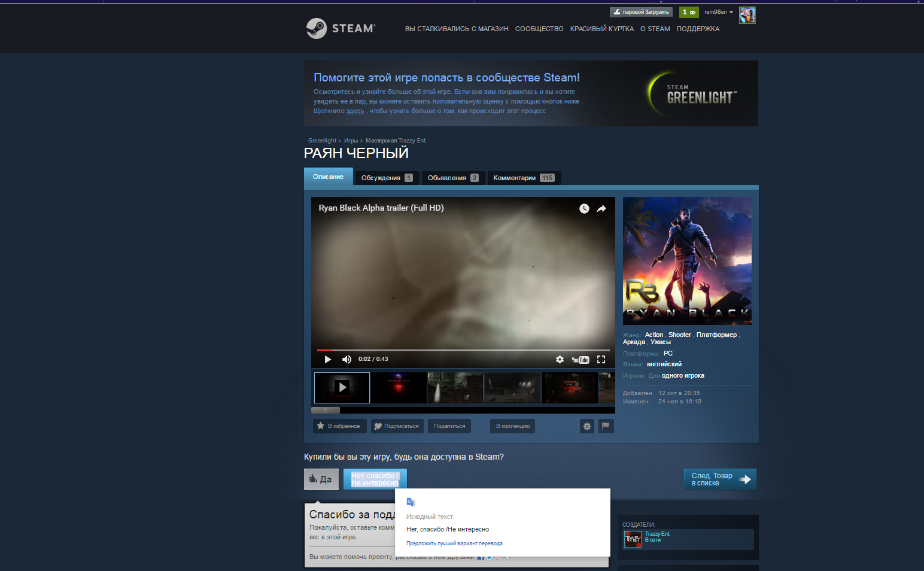Screen dimensions: 924x571
Task: Mute the video with the speaker icon
Action: [x=346, y=359]
